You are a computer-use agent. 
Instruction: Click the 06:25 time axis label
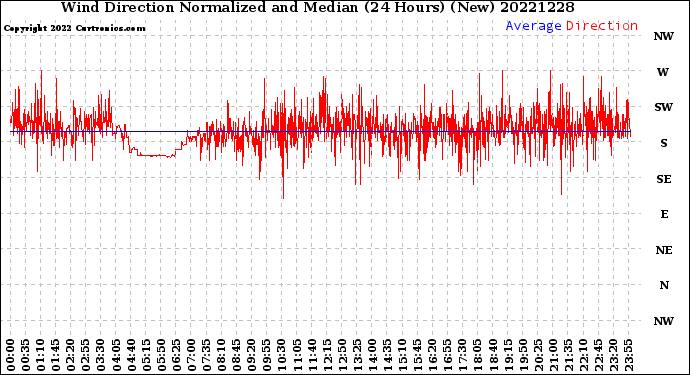[177, 355]
